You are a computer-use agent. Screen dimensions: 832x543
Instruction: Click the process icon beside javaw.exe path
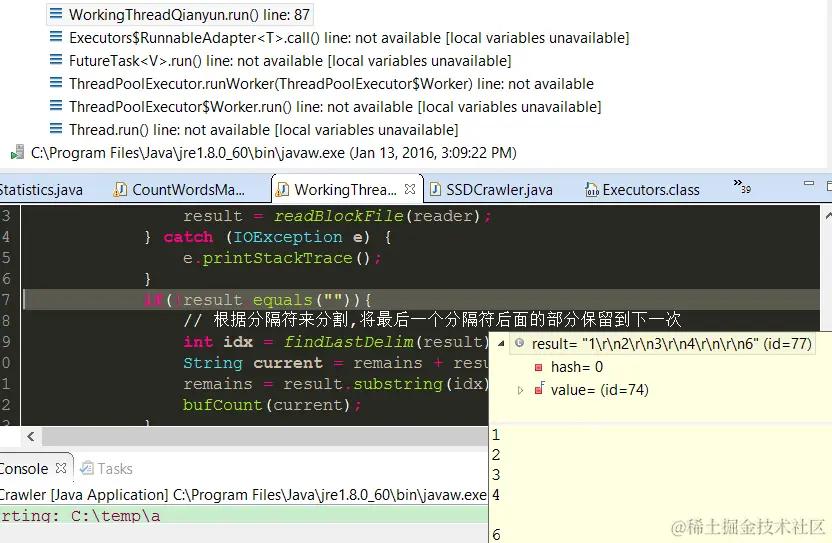tap(18, 152)
